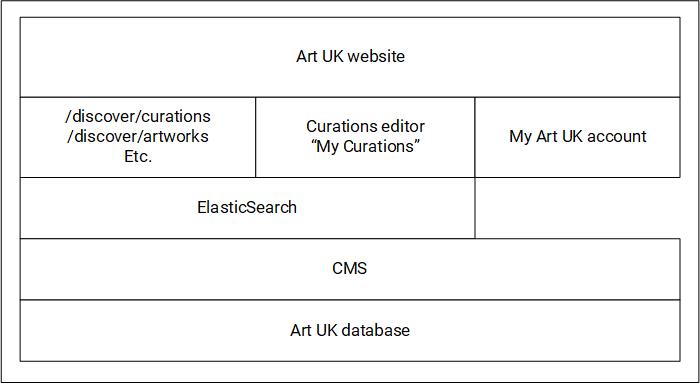Select the Art UK website box
Viewport: 700px width, 383px height.
pos(350,57)
